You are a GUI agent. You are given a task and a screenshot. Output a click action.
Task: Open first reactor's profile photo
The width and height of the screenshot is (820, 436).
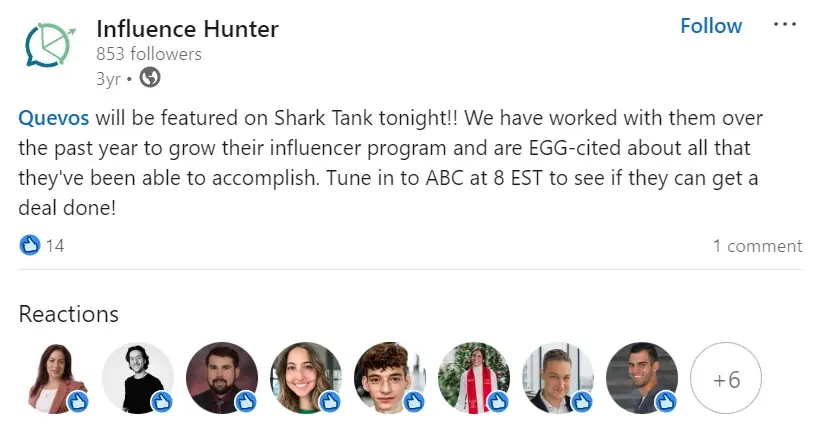click(x=54, y=376)
